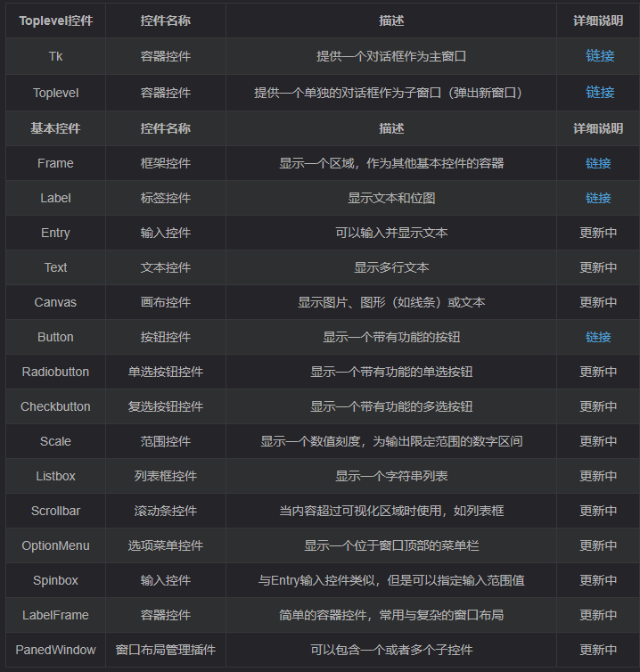Image resolution: width=640 pixels, height=672 pixels.
Task: Click the 'LabelFrame' cell
Action: pyautogui.click(x=56, y=615)
